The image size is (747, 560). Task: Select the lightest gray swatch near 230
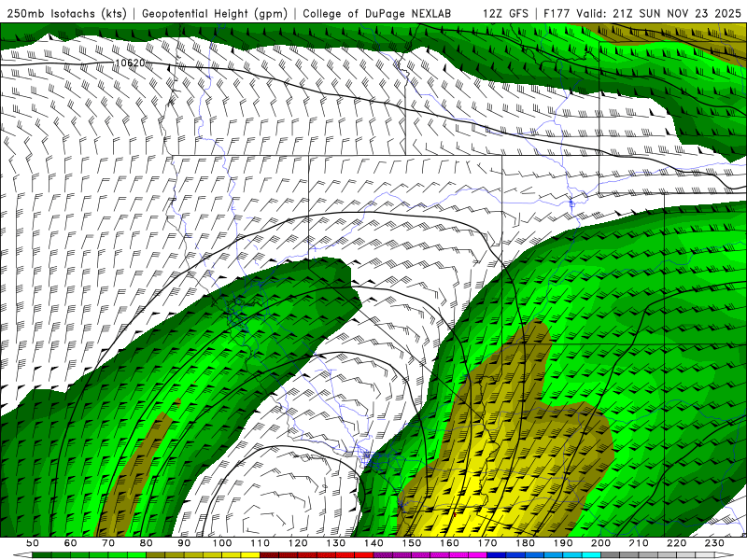(705, 555)
